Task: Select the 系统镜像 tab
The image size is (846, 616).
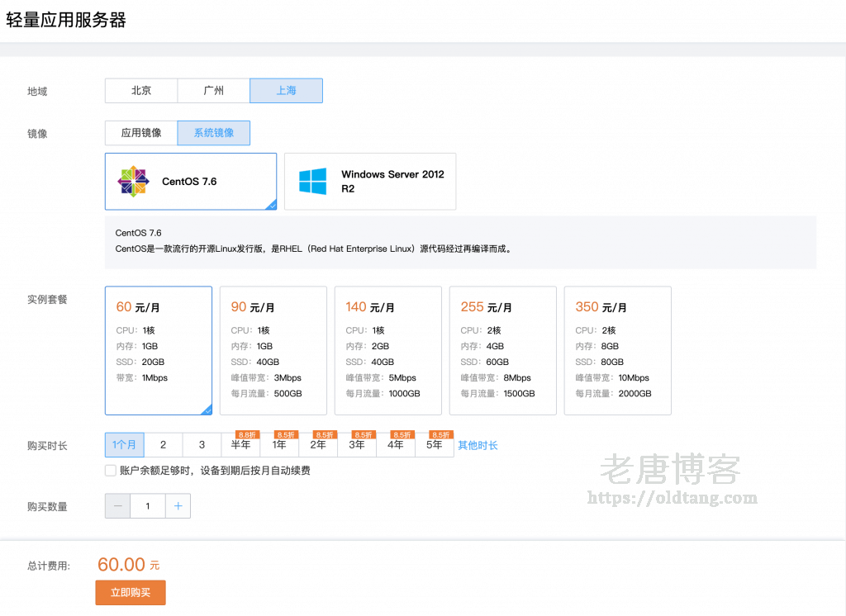Action: tap(213, 132)
